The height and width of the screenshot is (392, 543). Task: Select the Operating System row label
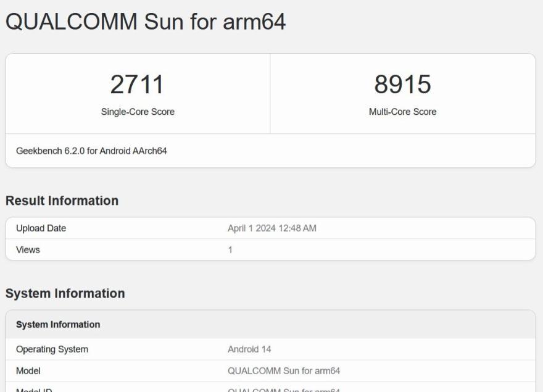click(52, 349)
